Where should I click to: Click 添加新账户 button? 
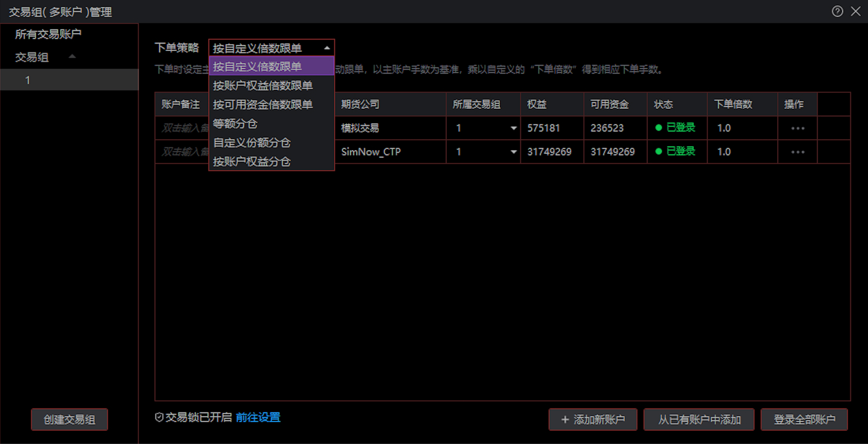pos(593,419)
